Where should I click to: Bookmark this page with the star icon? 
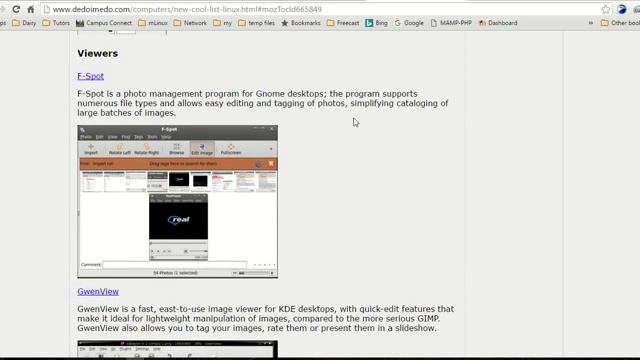pos(606,9)
